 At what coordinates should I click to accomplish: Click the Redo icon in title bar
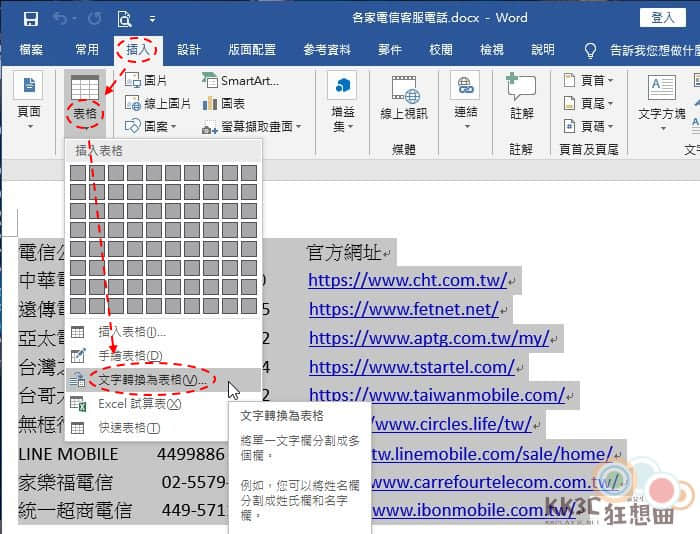95,18
